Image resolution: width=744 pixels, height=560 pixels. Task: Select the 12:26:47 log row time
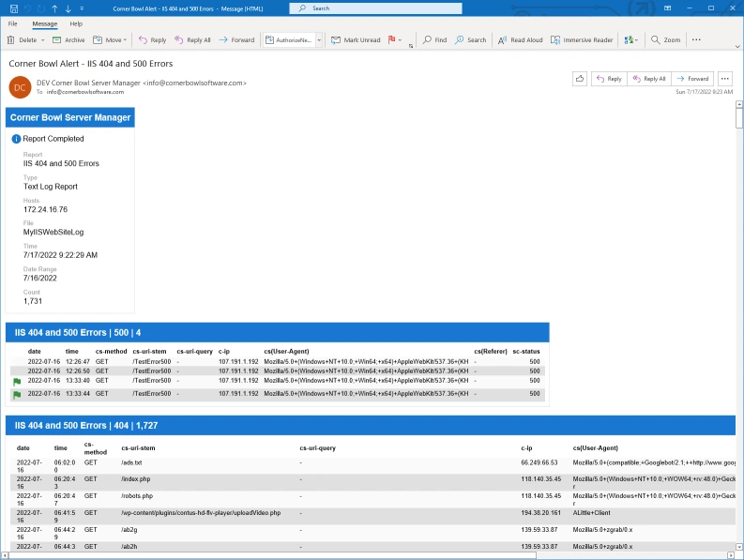point(77,362)
